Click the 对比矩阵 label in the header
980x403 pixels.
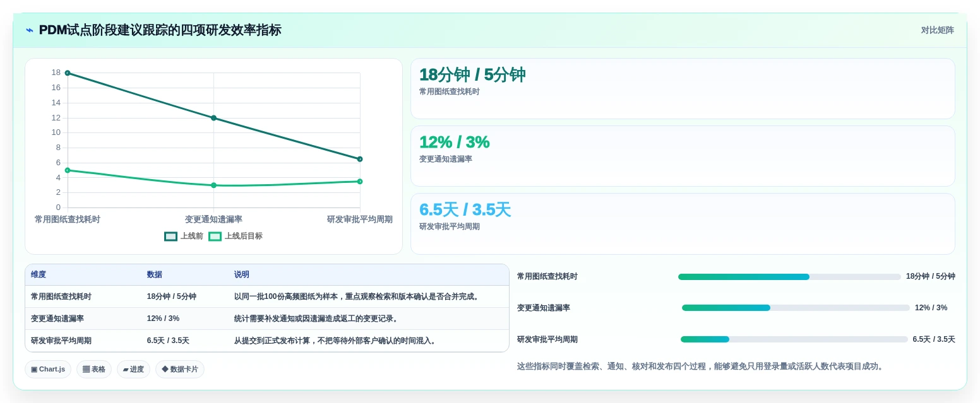937,30
